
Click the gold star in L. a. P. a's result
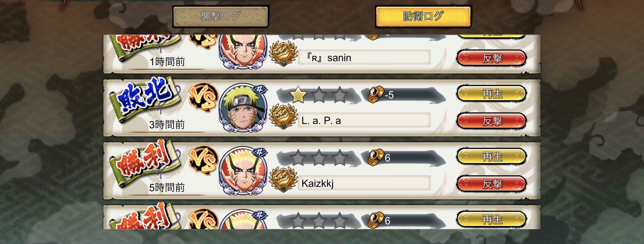click(298, 94)
